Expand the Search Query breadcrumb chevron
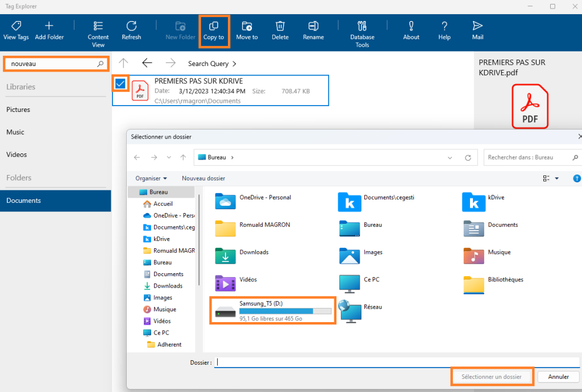Screen dimensions: 582x392 234,64
